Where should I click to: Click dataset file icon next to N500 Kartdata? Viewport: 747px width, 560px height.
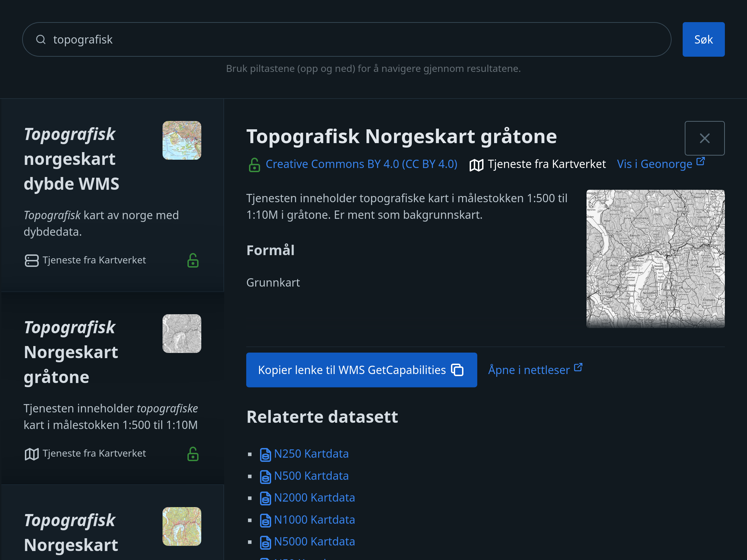coord(265,477)
